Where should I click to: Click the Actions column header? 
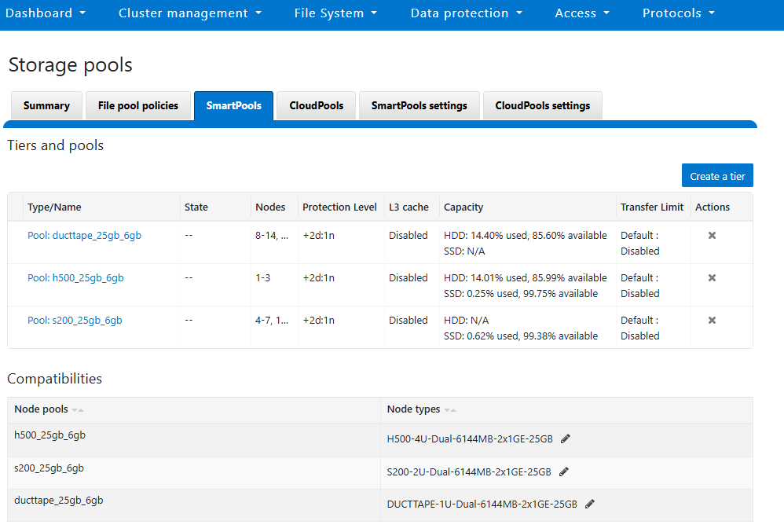point(712,207)
